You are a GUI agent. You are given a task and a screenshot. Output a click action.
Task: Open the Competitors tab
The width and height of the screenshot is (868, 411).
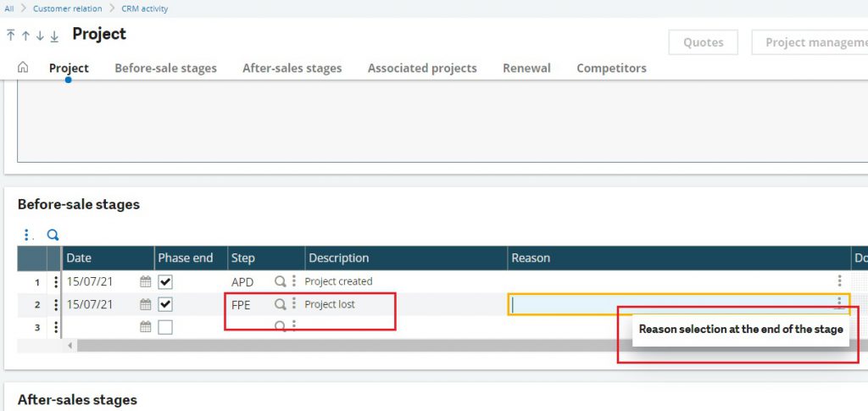(611, 68)
